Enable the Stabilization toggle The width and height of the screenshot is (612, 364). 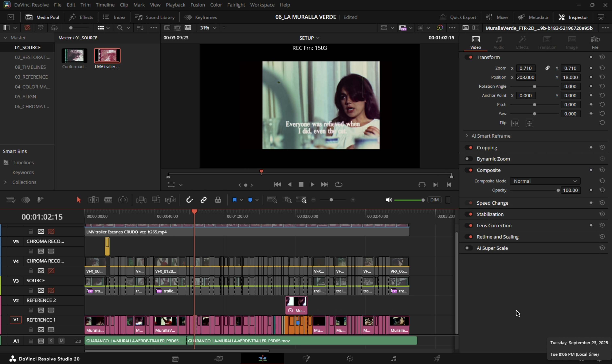(x=470, y=214)
